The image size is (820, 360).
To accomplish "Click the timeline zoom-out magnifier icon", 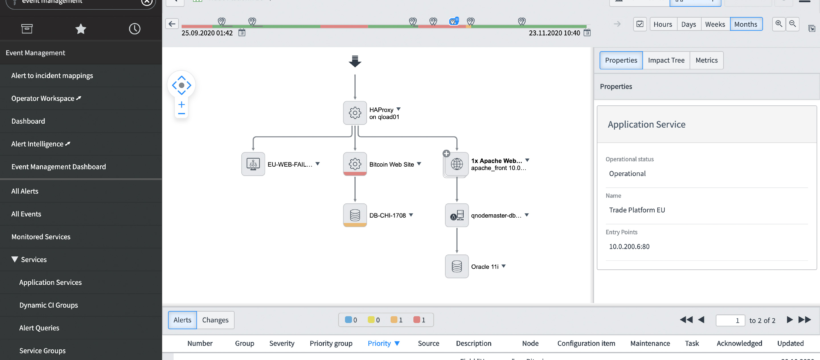I will pyautogui.click(x=793, y=24).
